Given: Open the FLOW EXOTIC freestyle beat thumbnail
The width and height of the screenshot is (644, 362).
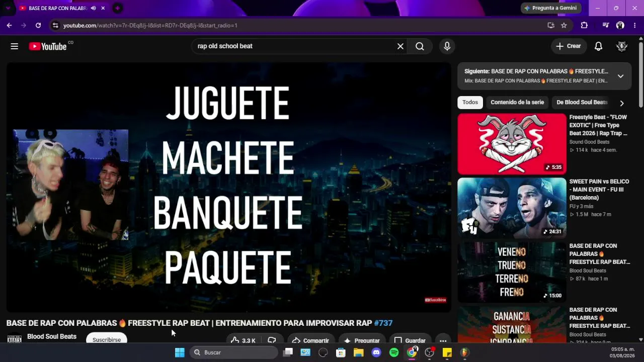Looking at the screenshot, I should pos(512,144).
